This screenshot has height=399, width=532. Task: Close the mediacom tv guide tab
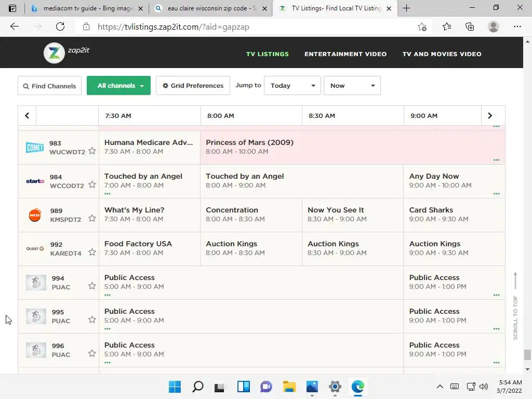(x=140, y=9)
